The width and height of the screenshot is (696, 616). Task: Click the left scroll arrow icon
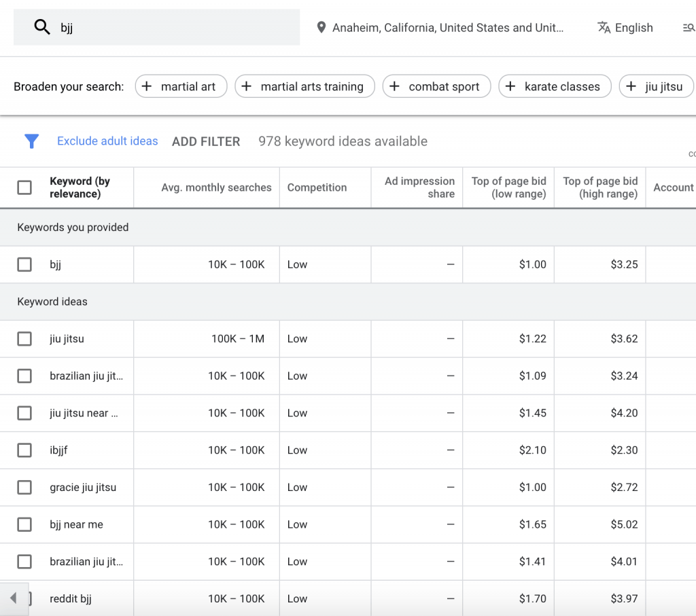pyautogui.click(x=12, y=598)
